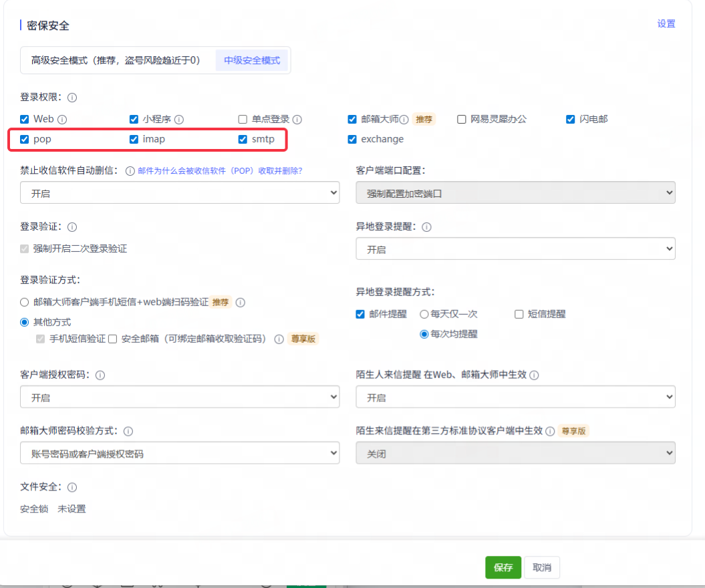Select the 其他方式 radio option
This screenshot has height=588, width=705.
tap(24, 322)
